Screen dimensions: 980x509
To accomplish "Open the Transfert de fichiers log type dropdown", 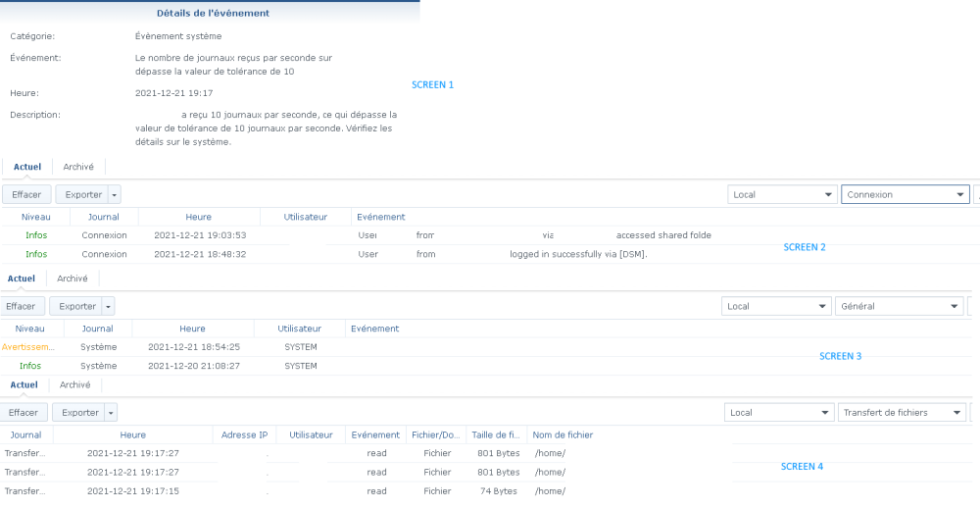I will click(902, 413).
